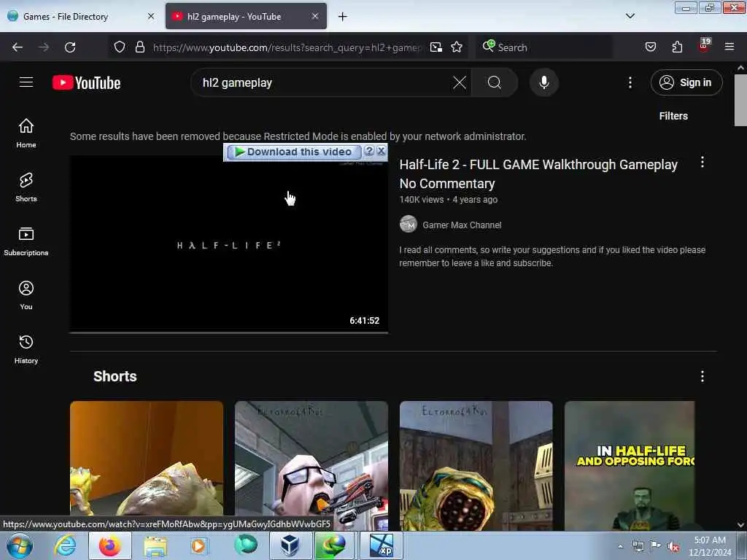This screenshot has height=560, width=747.
Task: Open the short showing scientist with glasses
Action: click(311, 465)
